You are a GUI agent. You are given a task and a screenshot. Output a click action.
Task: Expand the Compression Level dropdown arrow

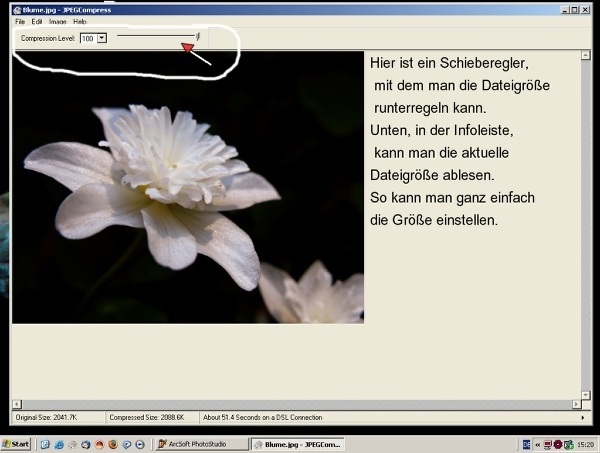pos(102,38)
